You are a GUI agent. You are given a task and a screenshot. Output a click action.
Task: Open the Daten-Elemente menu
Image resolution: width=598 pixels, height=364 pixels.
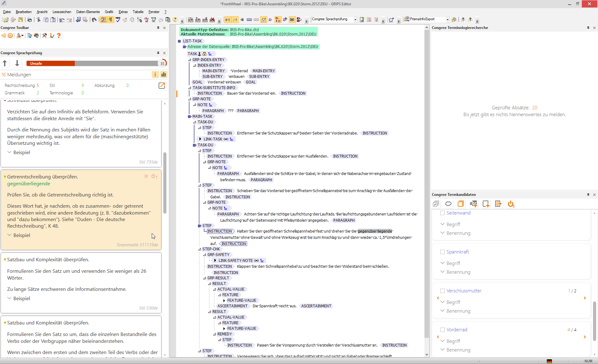pos(88,12)
